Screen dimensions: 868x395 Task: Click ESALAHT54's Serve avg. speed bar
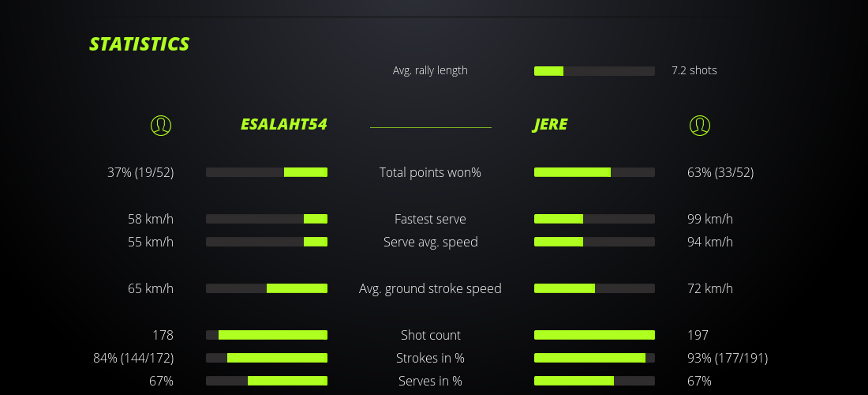click(267, 242)
